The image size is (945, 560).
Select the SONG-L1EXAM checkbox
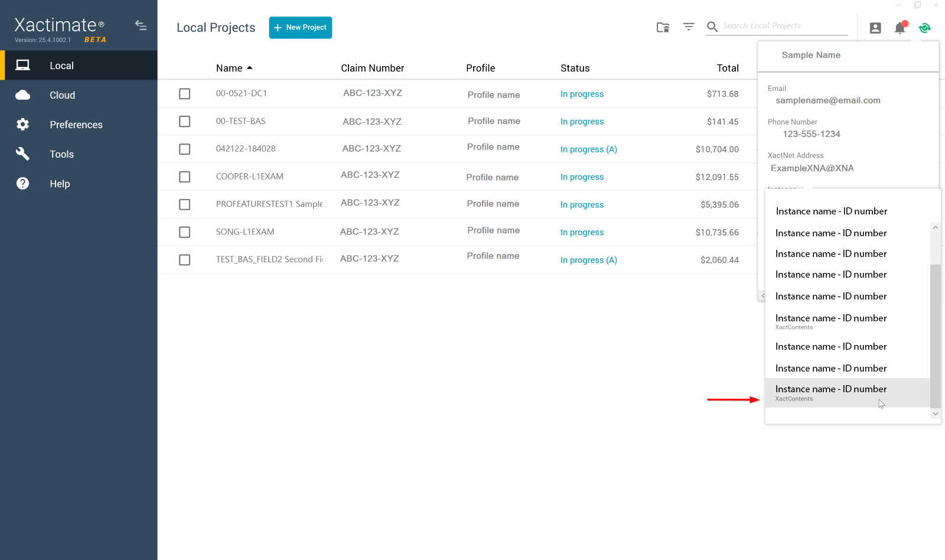(184, 232)
